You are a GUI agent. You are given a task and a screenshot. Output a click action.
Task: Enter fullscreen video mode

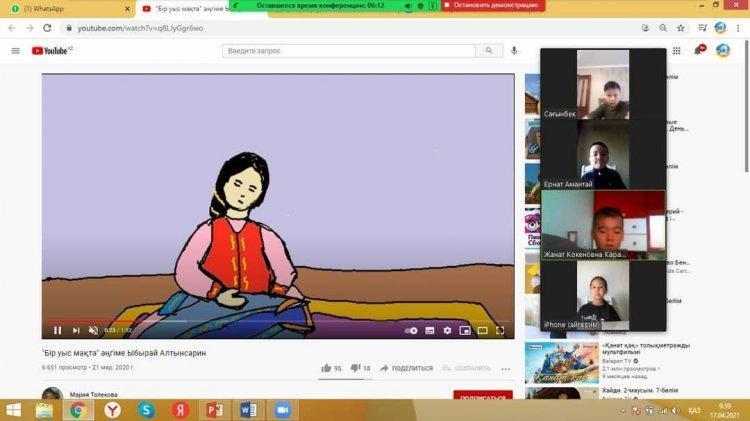(500, 331)
